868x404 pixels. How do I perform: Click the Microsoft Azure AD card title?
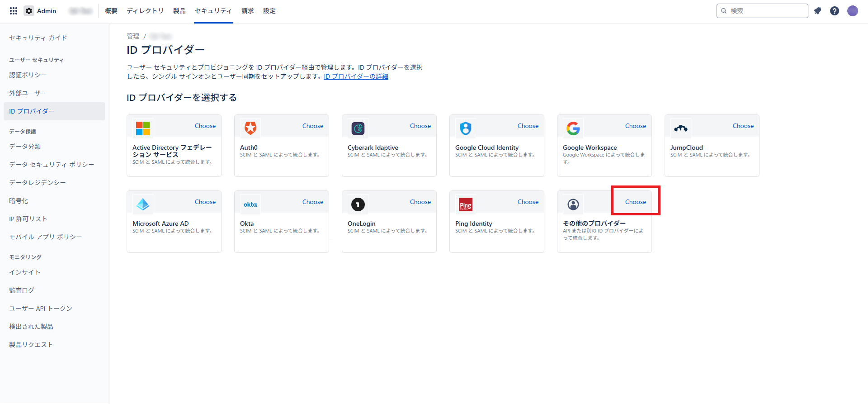pos(160,223)
